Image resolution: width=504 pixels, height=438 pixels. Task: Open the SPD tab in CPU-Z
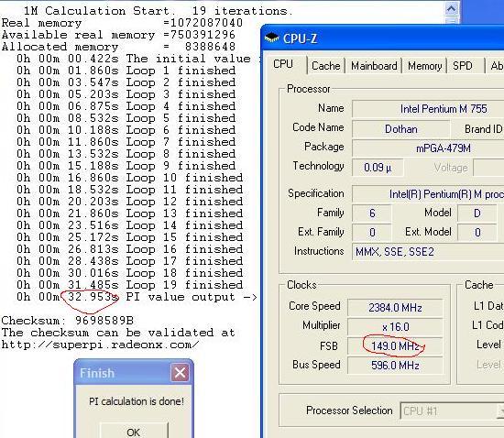tap(463, 66)
